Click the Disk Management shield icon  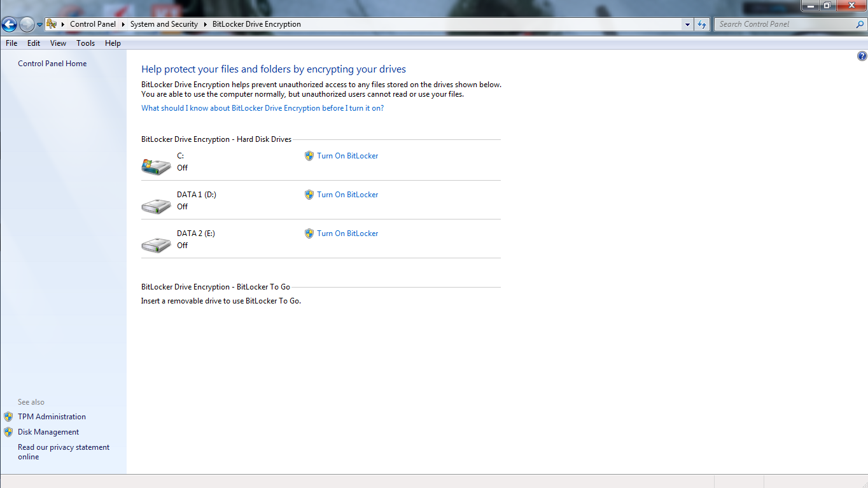tap(8, 432)
